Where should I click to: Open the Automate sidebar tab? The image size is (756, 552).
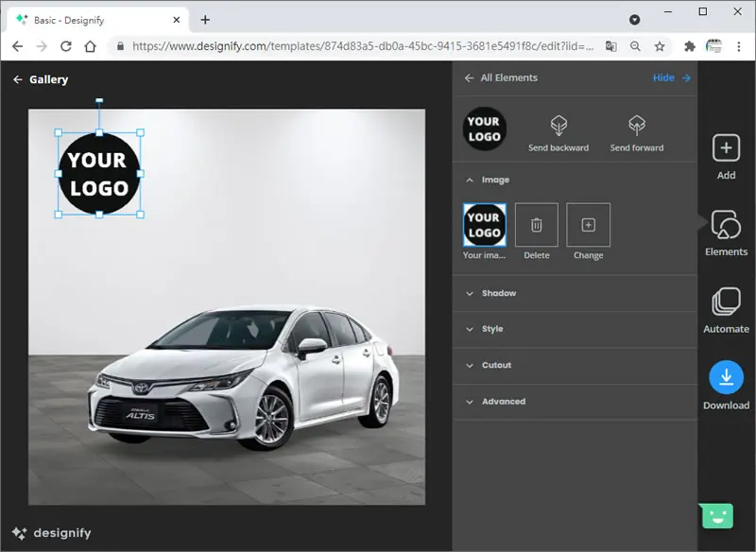[x=726, y=310]
